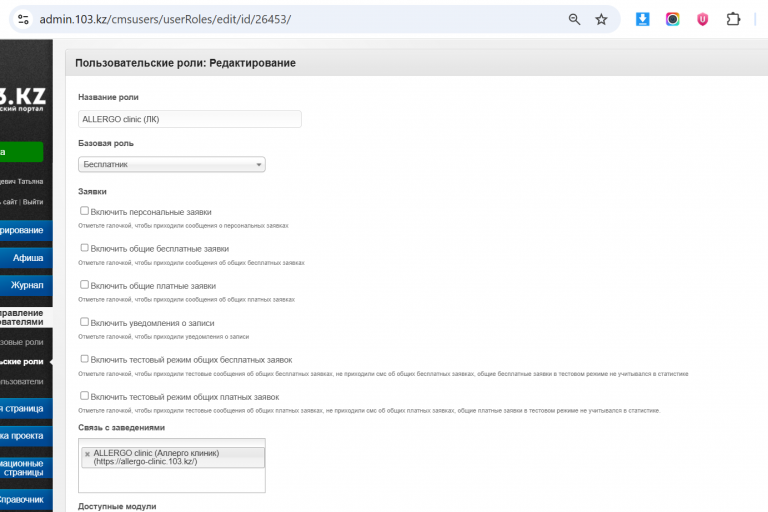Open the user management sidebar section
The height and width of the screenshot is (512, 768).
tap(26, 317)
